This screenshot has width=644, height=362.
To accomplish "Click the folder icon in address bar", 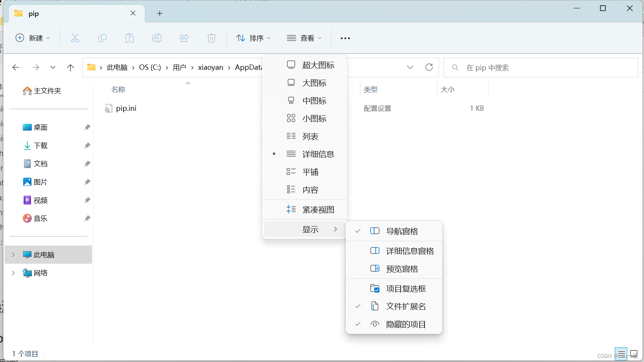I will (91, 67).
